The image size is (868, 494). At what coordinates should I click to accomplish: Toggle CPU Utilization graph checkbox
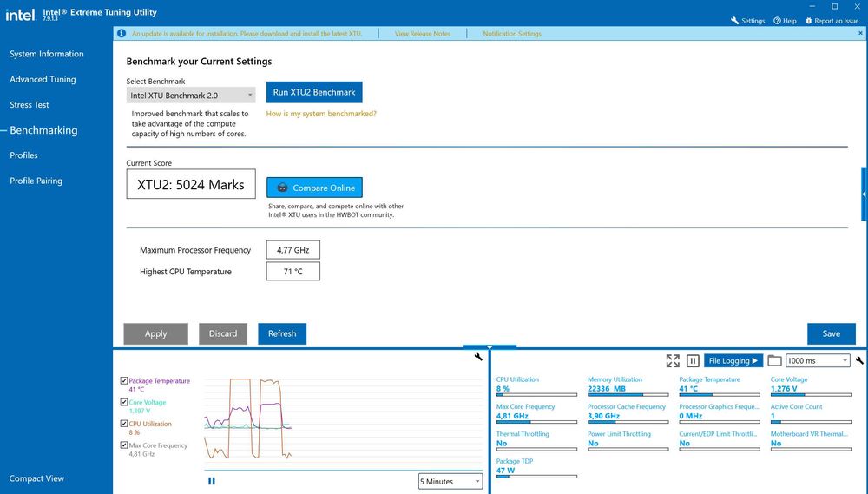124,423
